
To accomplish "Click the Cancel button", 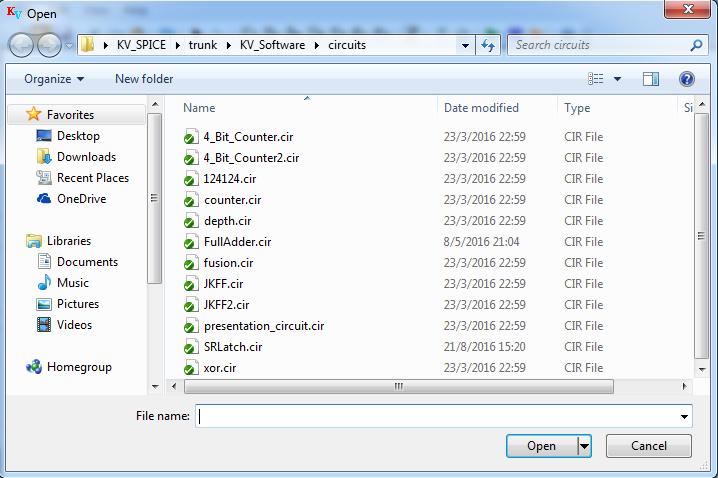I will (x=648, y=446).
